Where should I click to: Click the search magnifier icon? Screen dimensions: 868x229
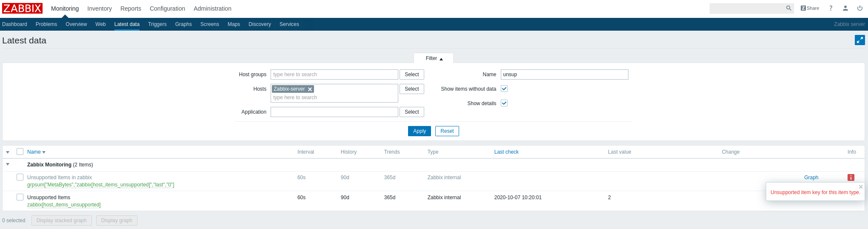point(788,8)
